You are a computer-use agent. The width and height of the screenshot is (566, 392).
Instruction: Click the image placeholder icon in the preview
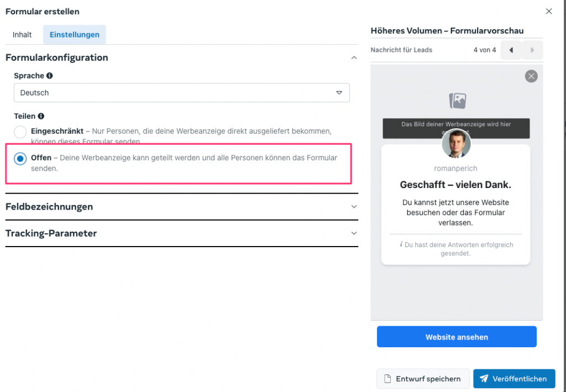pos(457,100)
